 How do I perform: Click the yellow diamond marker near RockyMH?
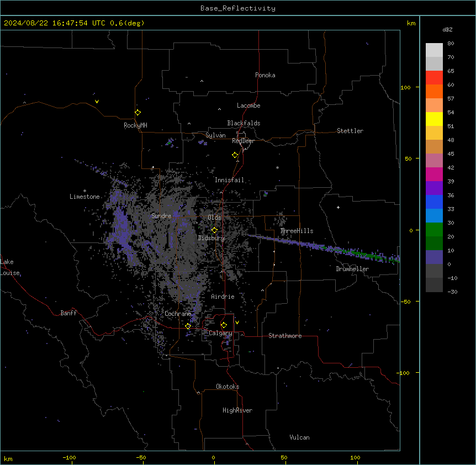pos(138,113)
